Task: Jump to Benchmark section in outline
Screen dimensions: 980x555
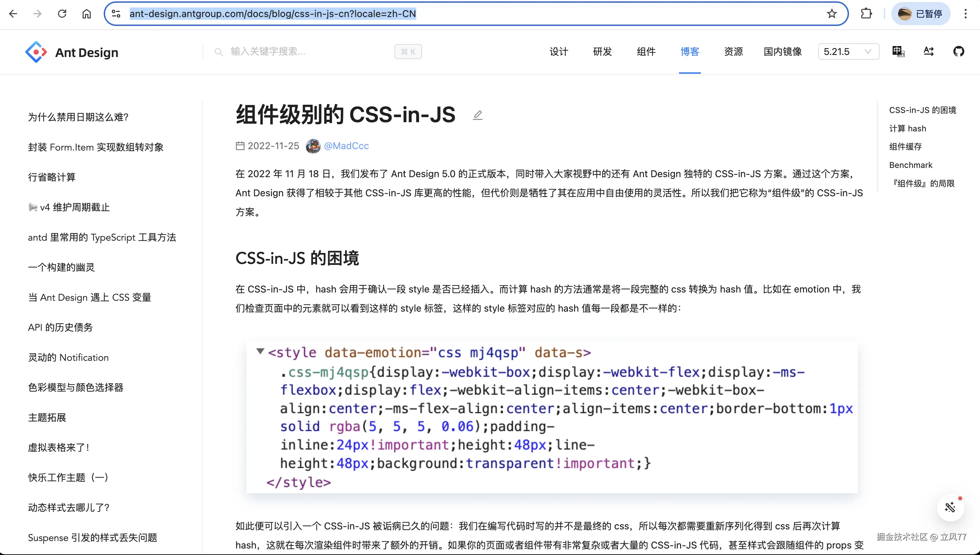Action: point(910,165)
